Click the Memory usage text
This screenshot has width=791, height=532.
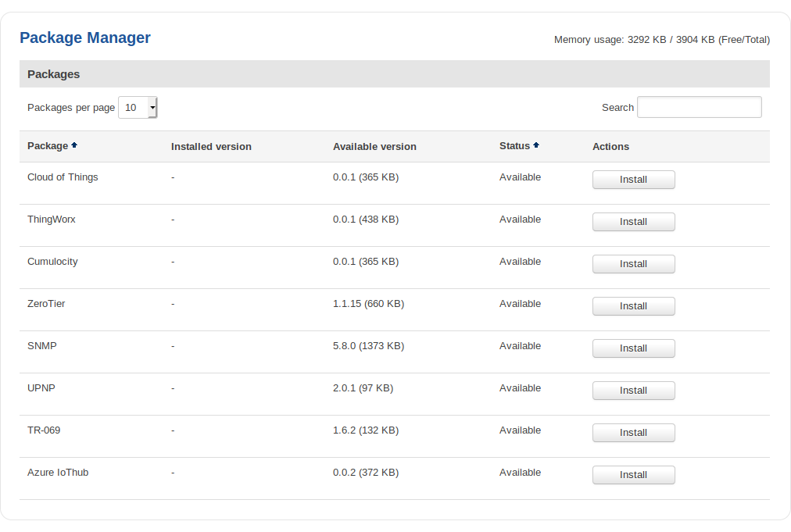(661, 40)
